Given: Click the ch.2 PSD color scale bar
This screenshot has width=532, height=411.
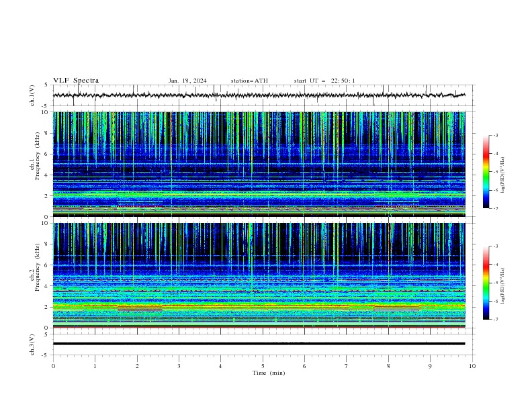Looking at the screenshot, I should coord(486,283).
